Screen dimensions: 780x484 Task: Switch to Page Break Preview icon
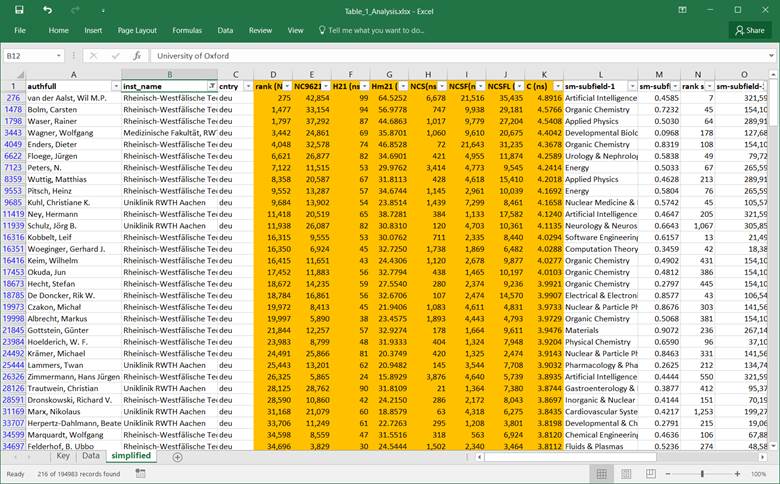click(x=651, y=474)
